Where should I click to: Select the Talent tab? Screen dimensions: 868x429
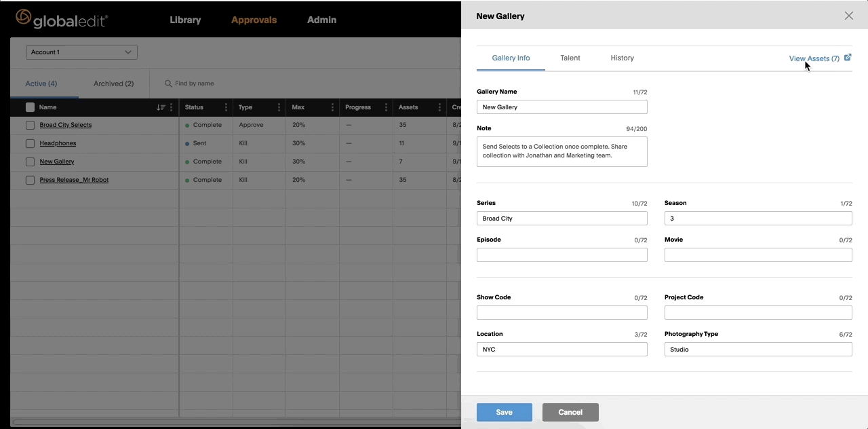[570, 58]
